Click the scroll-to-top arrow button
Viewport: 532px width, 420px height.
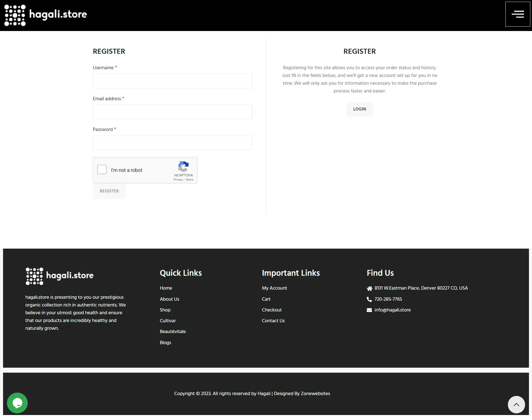(x=516, y=404)
